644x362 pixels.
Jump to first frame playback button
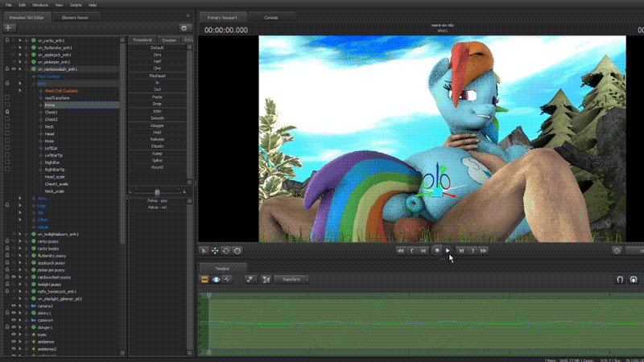400,251
